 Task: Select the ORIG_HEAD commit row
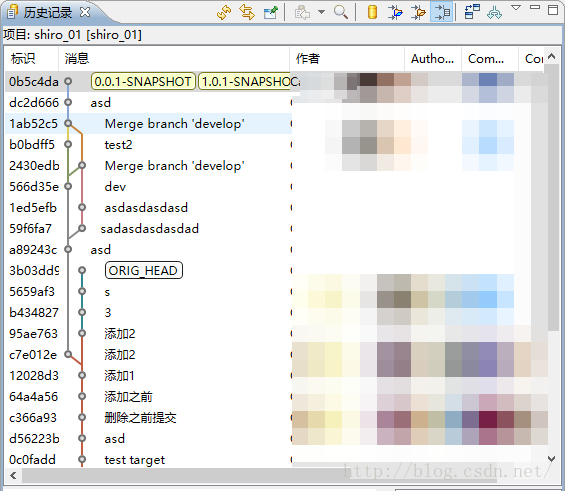pos(148,271)
